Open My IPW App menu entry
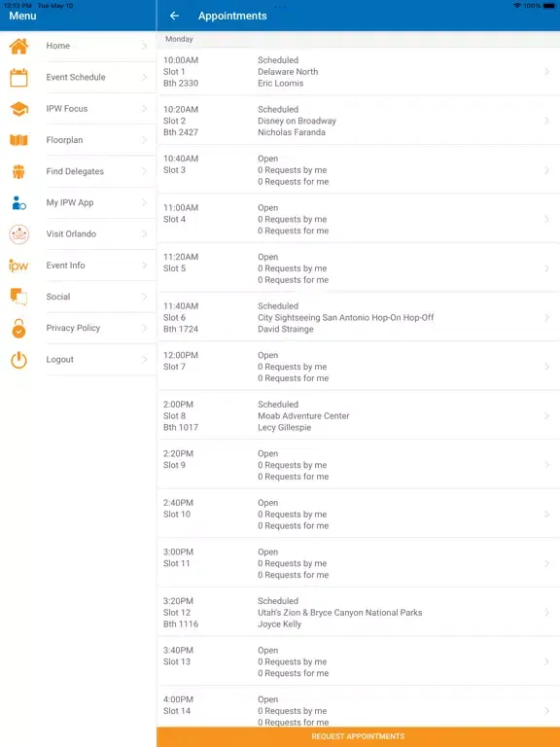 tap(78, 203)
